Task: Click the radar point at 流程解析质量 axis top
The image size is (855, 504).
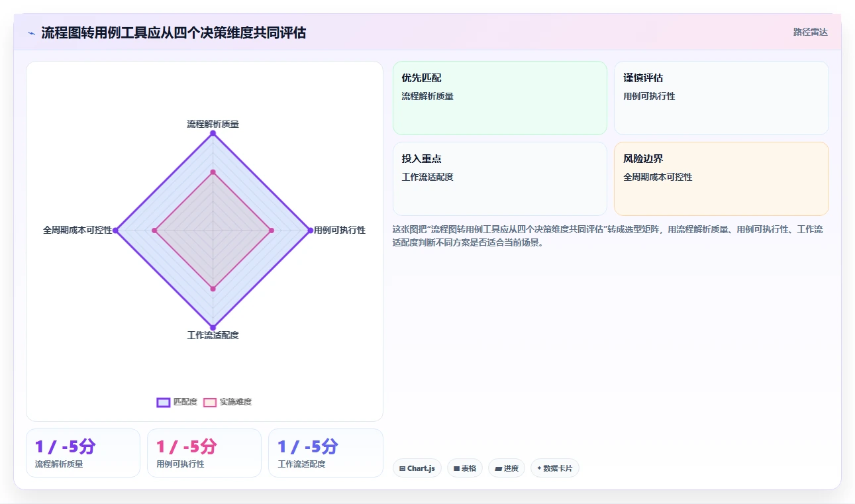Action: click(x=213, y=133)
